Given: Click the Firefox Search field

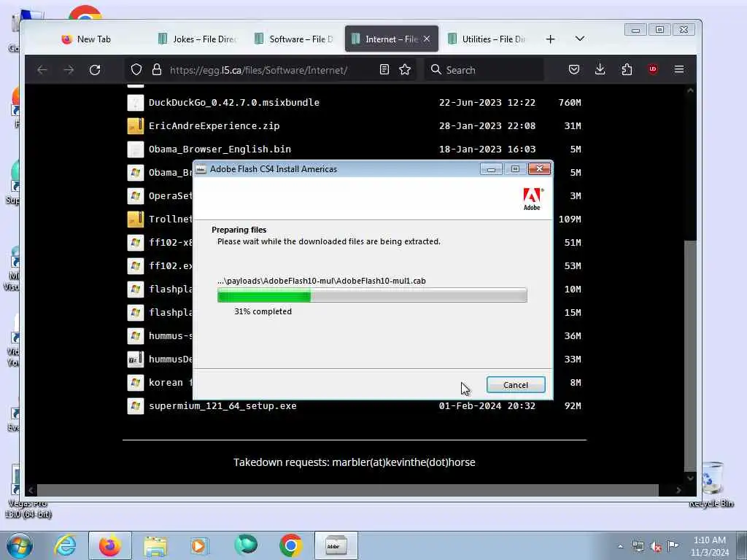Looking at the screenshot, I should [x=484, y=70].
